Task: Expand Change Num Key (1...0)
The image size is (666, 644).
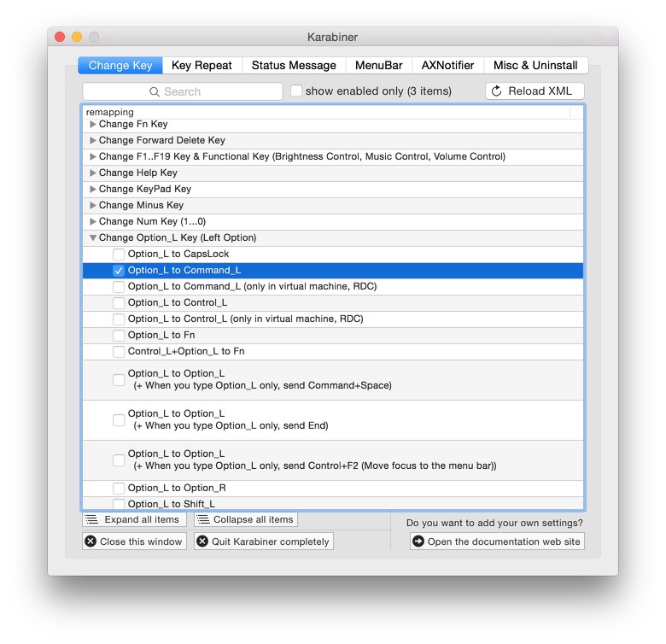Action: pos(92,221)
